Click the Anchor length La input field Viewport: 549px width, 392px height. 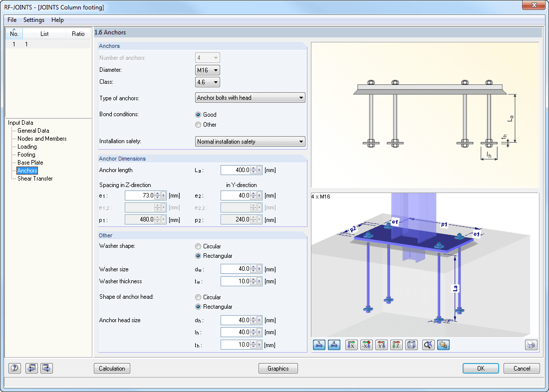click(x=235, y=170)
